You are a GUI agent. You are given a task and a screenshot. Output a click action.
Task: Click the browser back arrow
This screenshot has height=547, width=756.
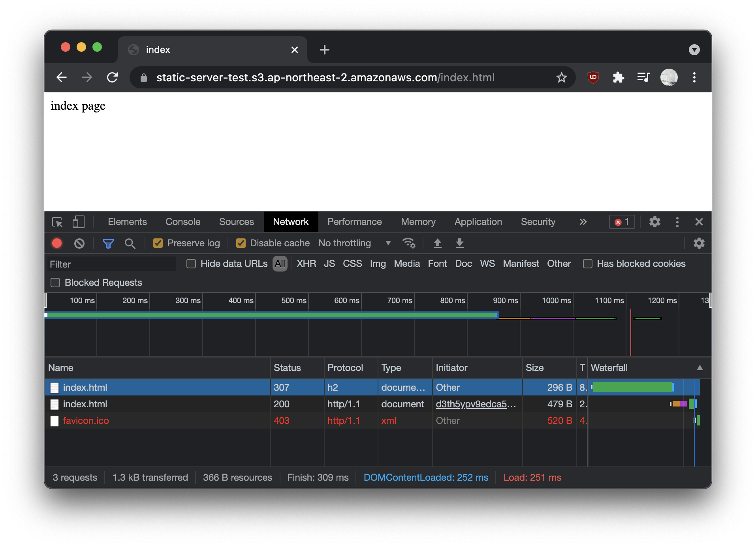[x=62, y=77]
